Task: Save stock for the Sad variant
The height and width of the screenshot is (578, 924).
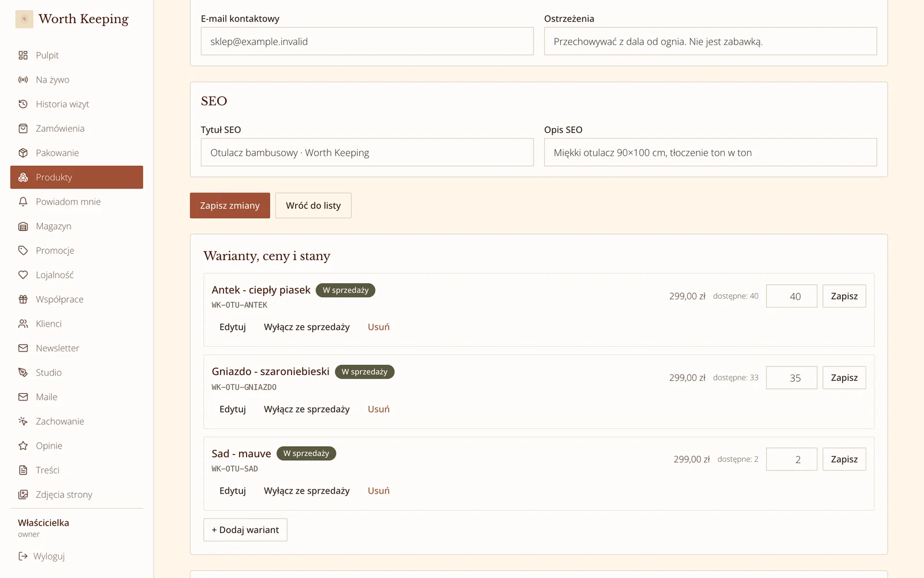Action: coord(844,459)
